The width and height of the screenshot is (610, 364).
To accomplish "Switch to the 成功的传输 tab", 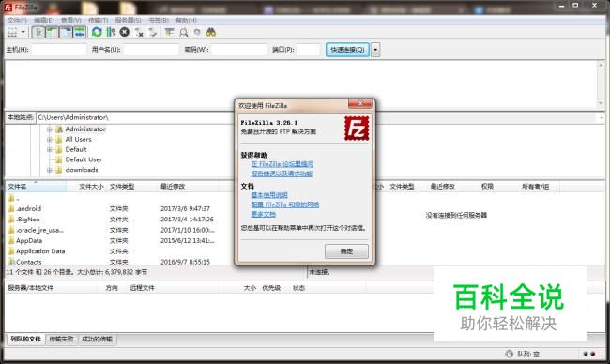I will 97,339.
